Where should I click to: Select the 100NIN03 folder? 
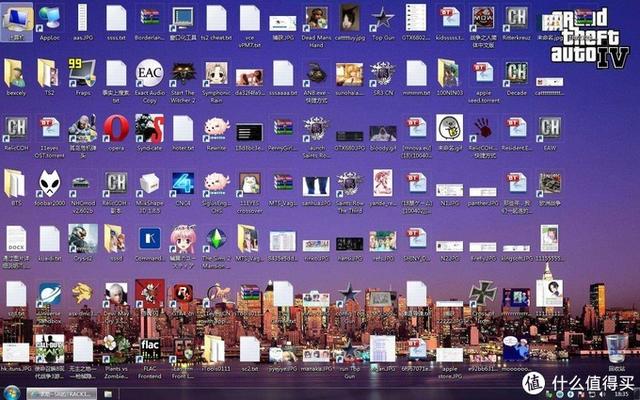449,73
